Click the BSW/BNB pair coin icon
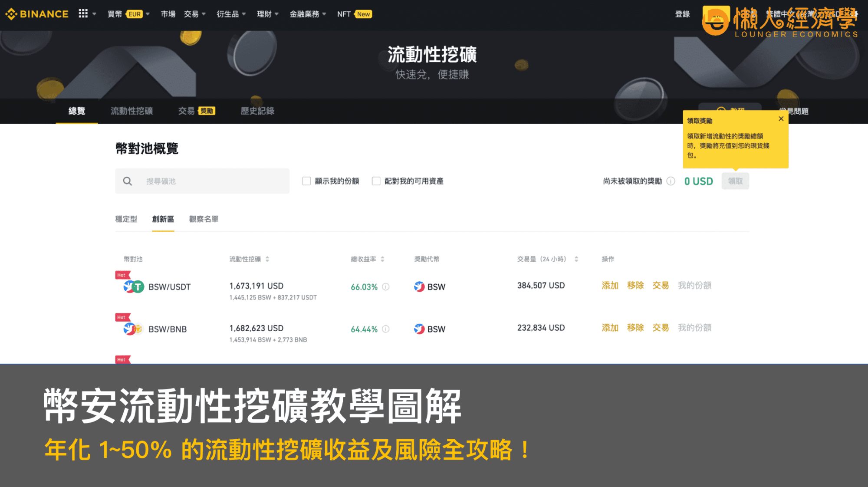This screenshot has height=487, width=868. 133,329
